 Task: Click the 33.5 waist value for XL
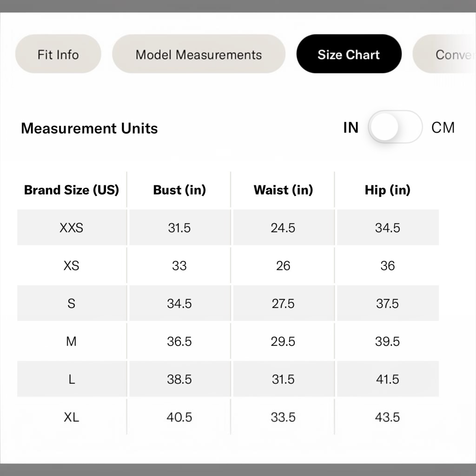(283, 417)
